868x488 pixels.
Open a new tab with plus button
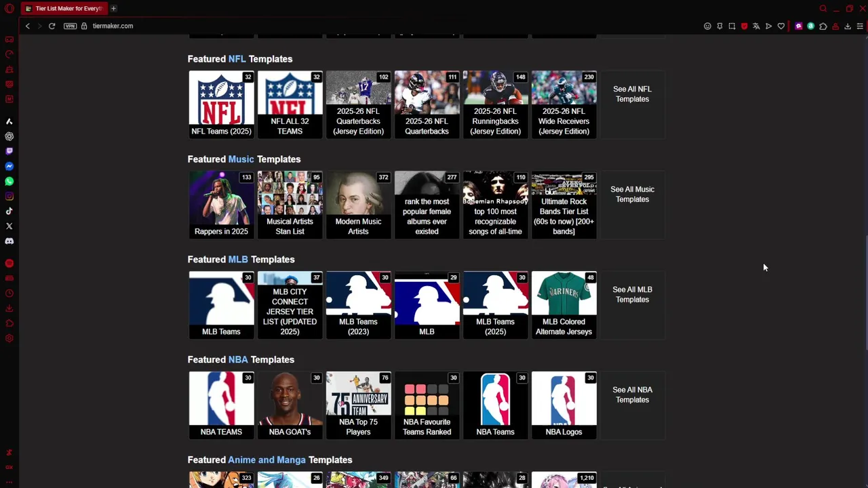tap(113, 8)
